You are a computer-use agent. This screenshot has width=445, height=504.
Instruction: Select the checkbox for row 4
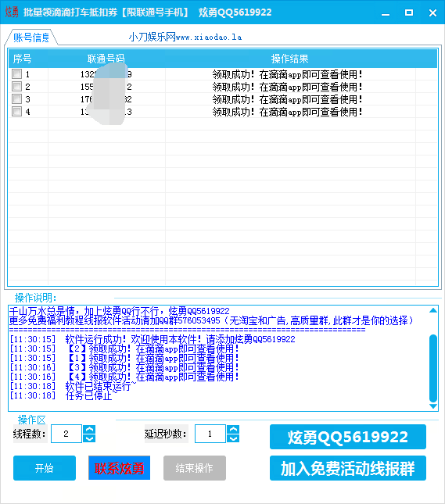16,112
